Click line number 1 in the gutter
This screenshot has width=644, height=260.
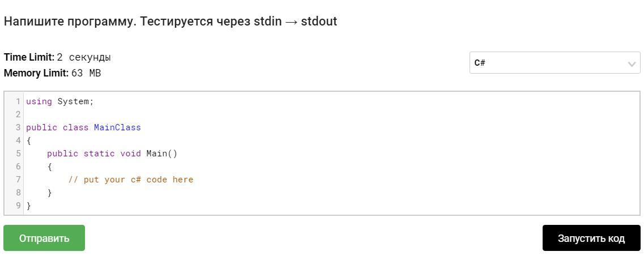coord(18,101)
